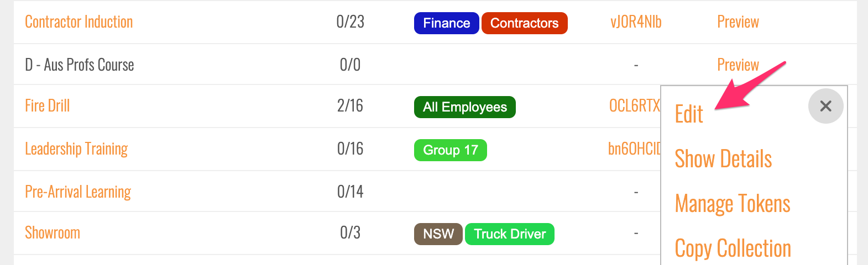Click the vJOR4NIb token code
Screen dimensions: 868x265
(636, 22)
